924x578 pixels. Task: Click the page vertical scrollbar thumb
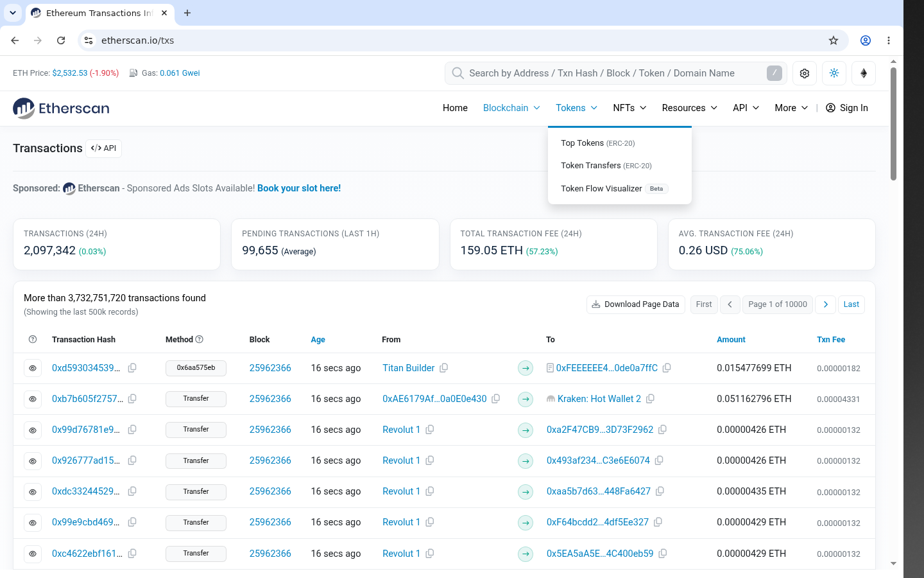coord(893,124)
